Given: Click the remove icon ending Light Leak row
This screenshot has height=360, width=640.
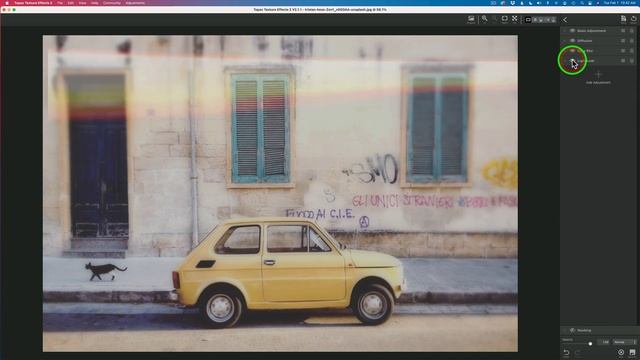Looking at the screenshot, I should (631, 61).
